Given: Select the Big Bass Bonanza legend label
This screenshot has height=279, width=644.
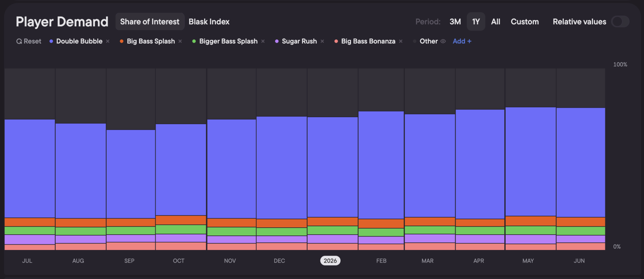Looking at the screenshot, I should 368,41.
